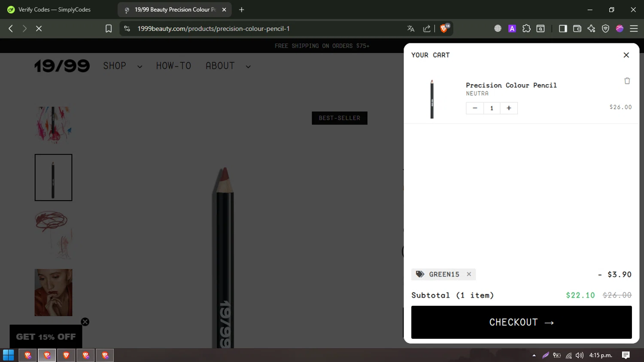Open the extensions puzzle menu
Screen dimensions: 644x362
[x=526, y=28]
